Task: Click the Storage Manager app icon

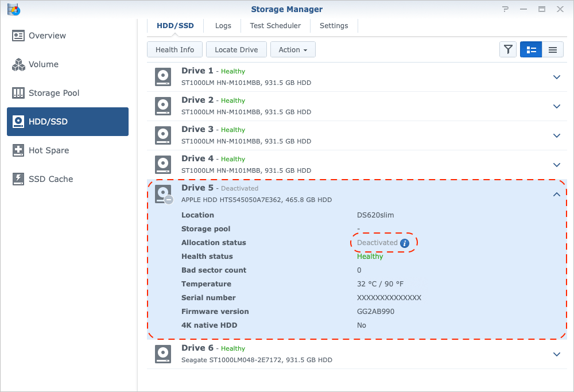Action: pos(13,9)
